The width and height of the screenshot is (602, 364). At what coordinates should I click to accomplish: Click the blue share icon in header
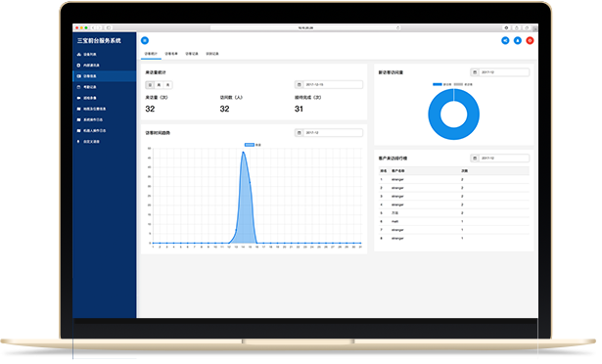coord(505,40)
